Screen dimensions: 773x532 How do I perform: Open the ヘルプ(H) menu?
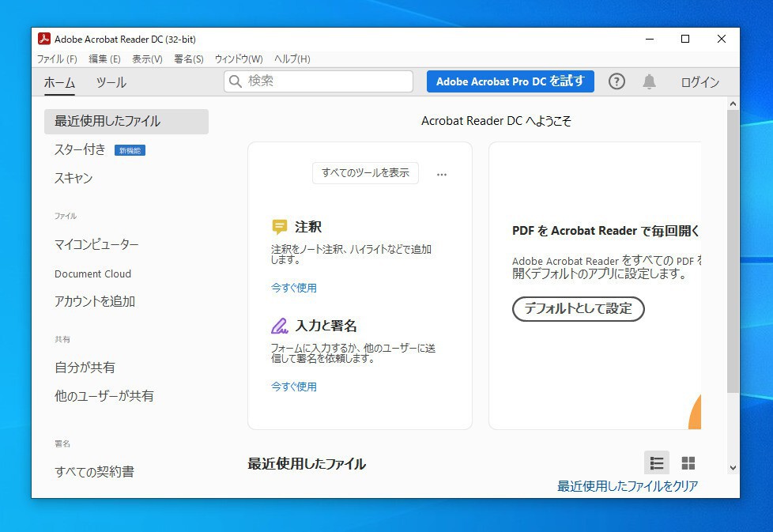coord(292,59)
